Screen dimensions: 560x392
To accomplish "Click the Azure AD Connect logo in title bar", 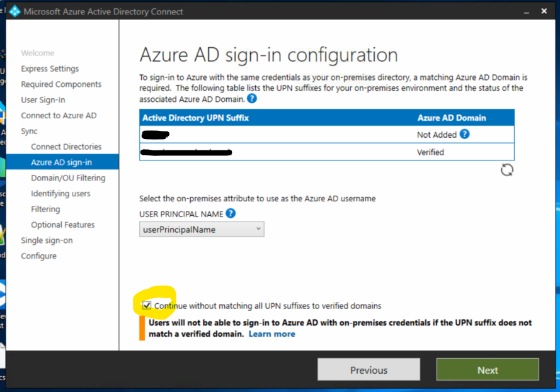I will (14, 11).
